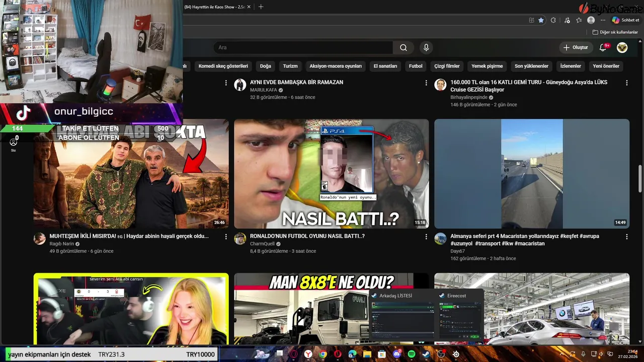Open the Dayı67 channel link
Image resolution: width=644 pixels, height=362 pixels.
click(457, 251)
